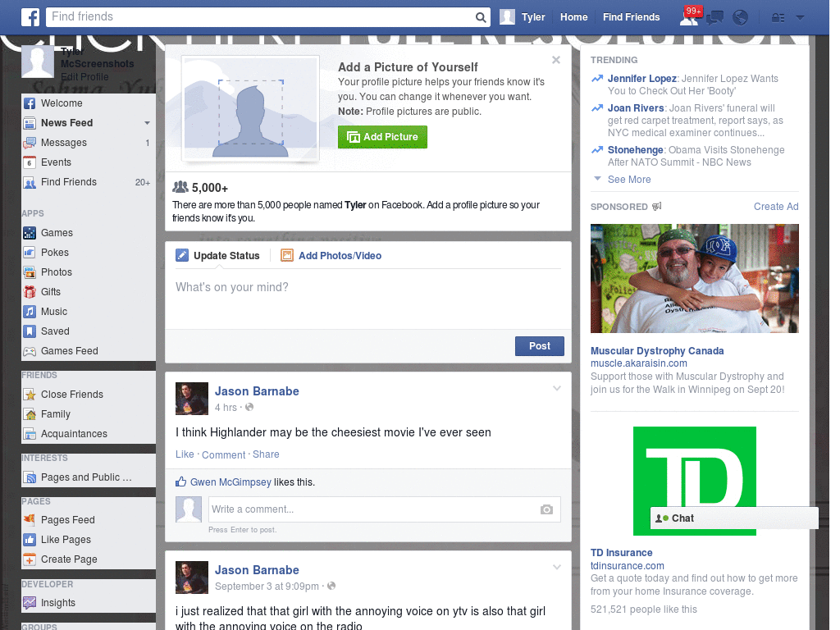The width and height of the screenshot is (840, 630).
Task: Click the Messages sidebar icon
Action: (30, 143)
